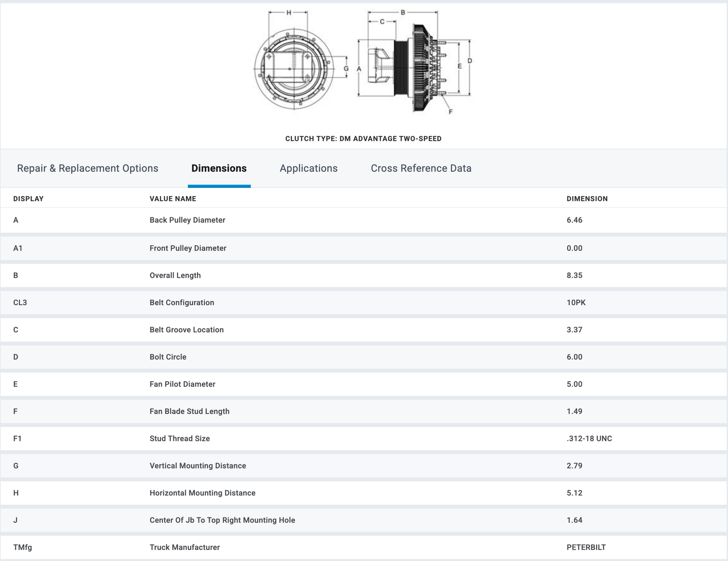Select the Overall Length value 8.35

coord(574,275)
